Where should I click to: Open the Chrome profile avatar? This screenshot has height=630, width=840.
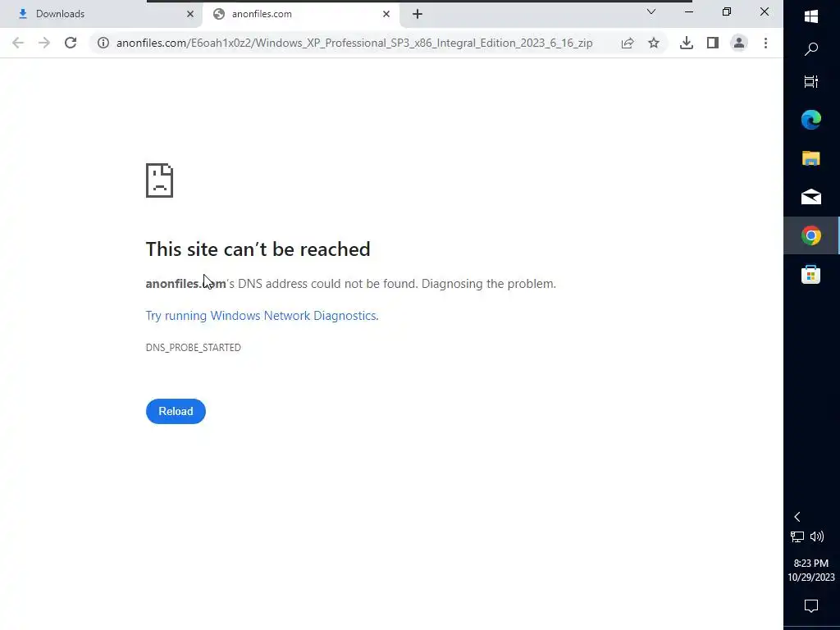point(739,43)
